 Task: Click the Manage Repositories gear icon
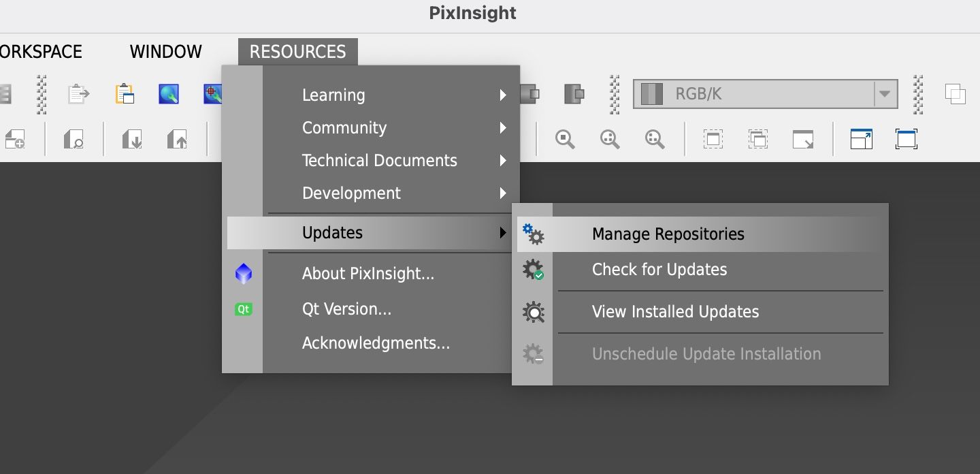[533, 234]
